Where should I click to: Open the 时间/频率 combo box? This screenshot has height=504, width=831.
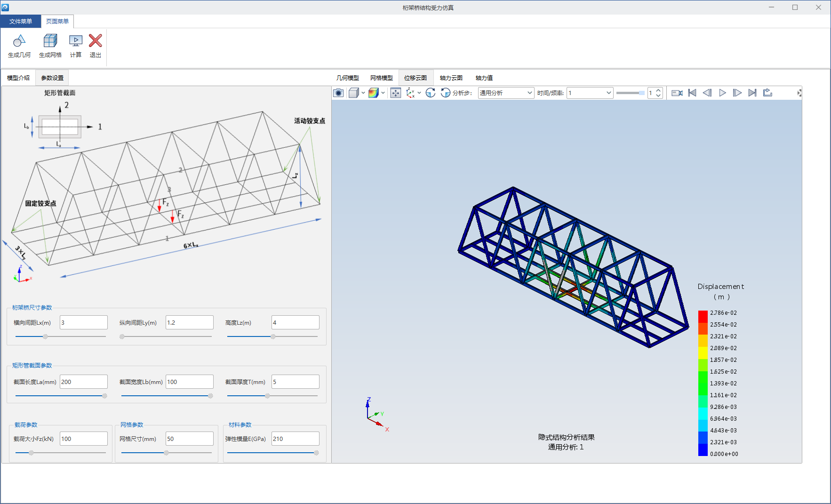pos(590,93)
